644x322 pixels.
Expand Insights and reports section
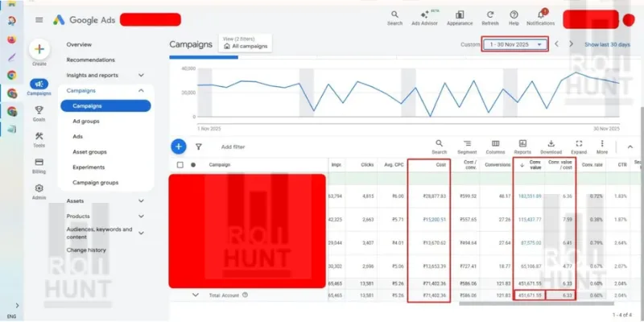[142, 75]
